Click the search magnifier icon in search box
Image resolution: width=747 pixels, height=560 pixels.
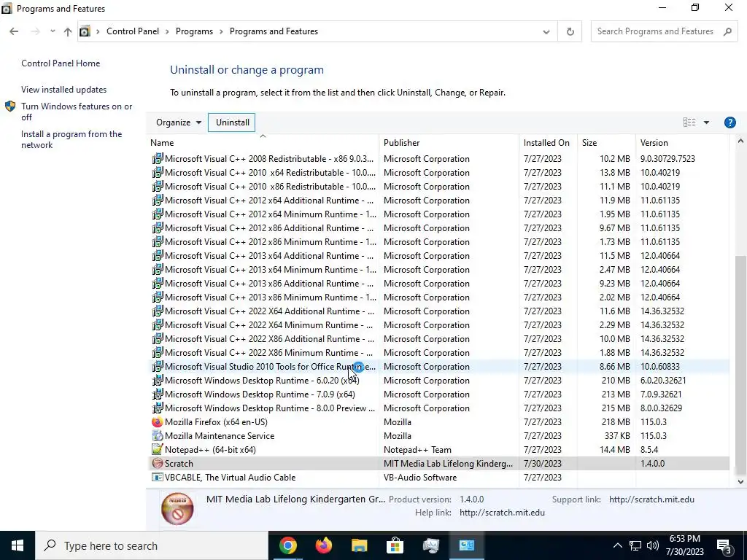(727, 31)
